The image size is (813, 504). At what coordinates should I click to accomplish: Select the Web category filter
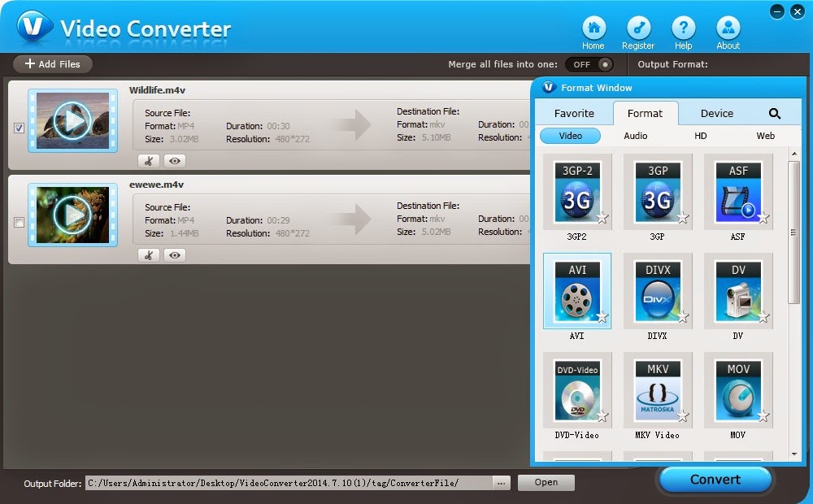(x=765, y=136)
